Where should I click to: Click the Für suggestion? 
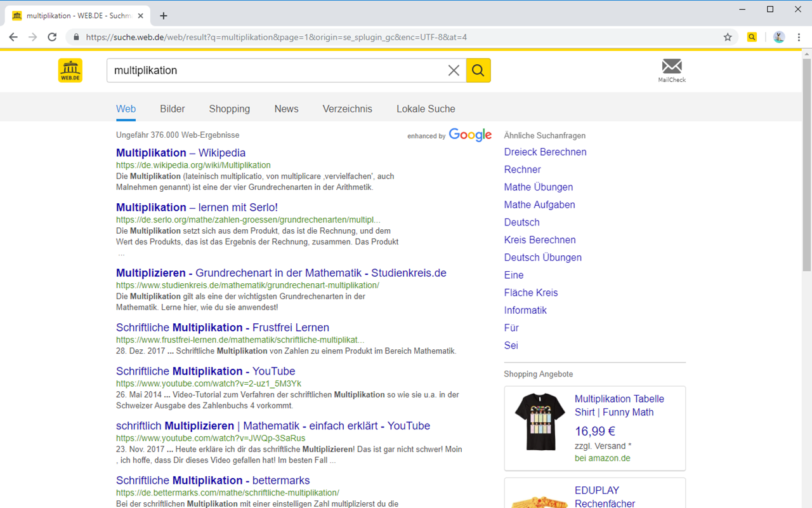(511, 328)
